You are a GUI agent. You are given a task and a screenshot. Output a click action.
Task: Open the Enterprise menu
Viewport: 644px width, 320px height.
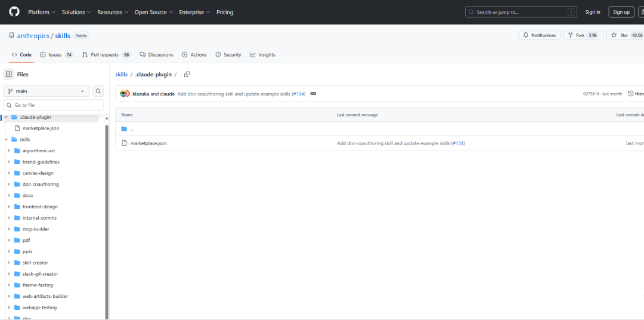pyautogui.click(x=194, y=12)
